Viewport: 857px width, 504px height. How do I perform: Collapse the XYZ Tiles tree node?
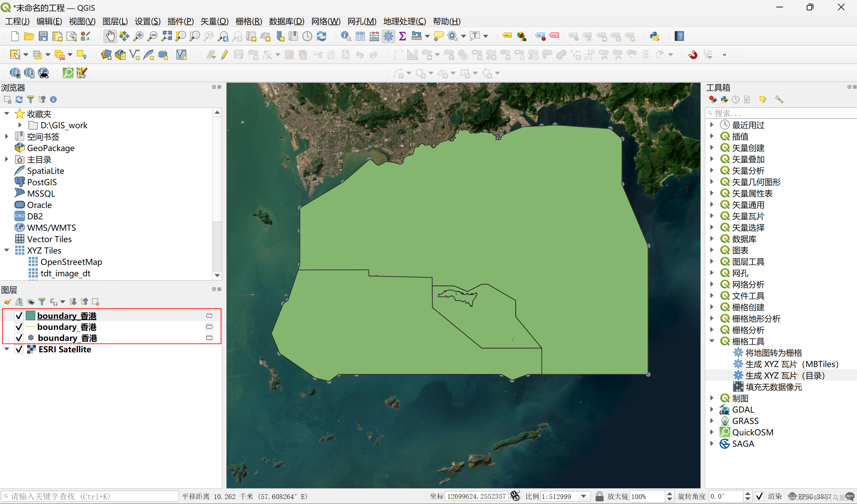[x=7, y=250]
